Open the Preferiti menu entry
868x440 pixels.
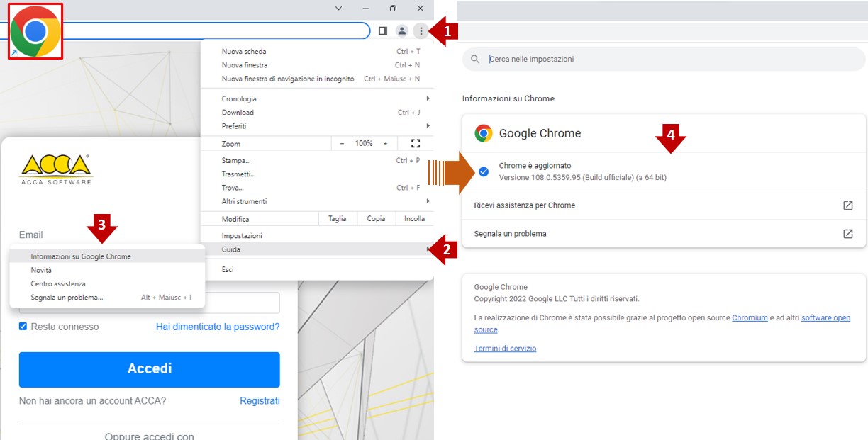[234, 126]
